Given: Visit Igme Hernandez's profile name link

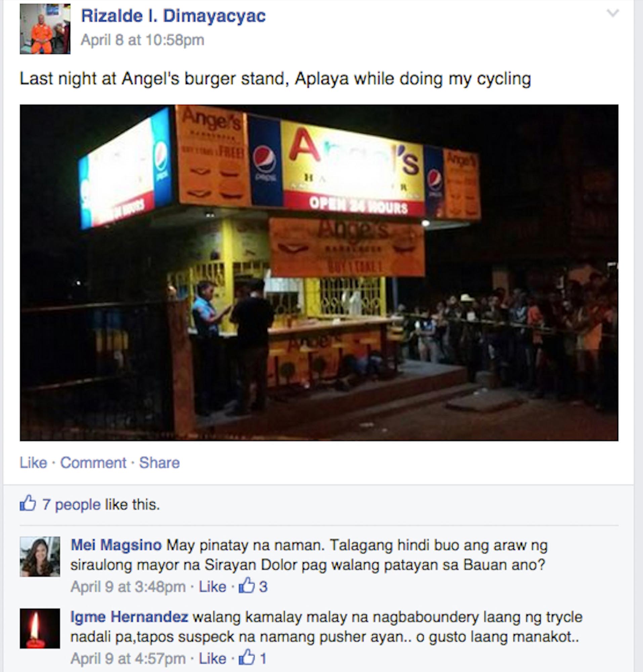Looking at the screenshot, I should coord(129,617).
